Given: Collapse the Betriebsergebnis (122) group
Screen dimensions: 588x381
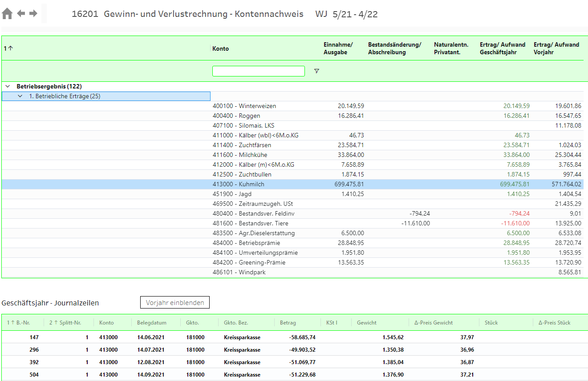Looking at the screenshot, I should coord(8,86).
